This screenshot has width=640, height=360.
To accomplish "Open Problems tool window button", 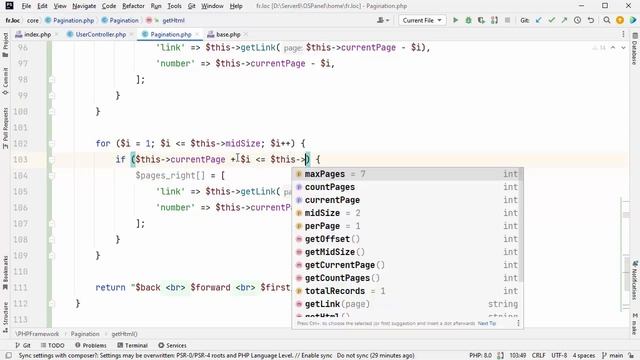I will tap(91, 345).
